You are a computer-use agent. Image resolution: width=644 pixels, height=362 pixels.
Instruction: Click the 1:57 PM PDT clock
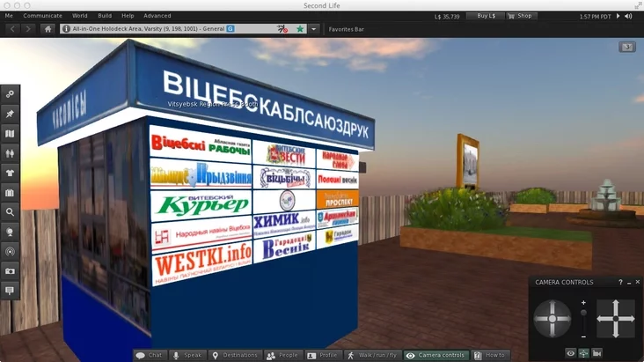coord(595,17)
